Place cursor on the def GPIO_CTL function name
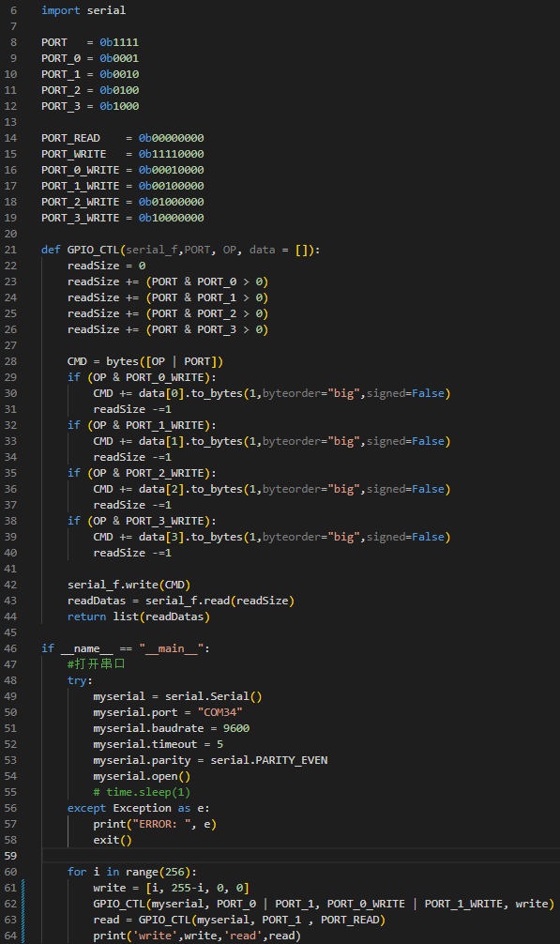 coord(93,250)
